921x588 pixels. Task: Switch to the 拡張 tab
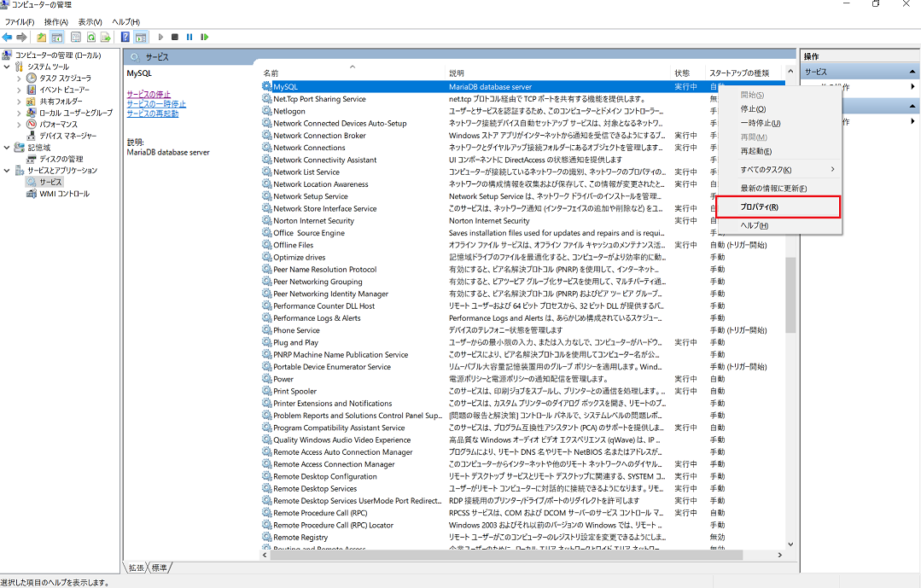[x=137, y=568]
